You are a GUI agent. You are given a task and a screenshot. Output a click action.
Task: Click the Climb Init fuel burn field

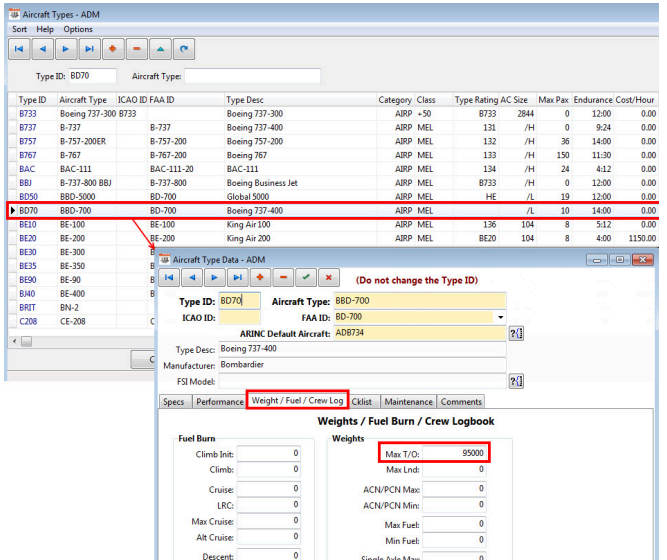(269, 454)
